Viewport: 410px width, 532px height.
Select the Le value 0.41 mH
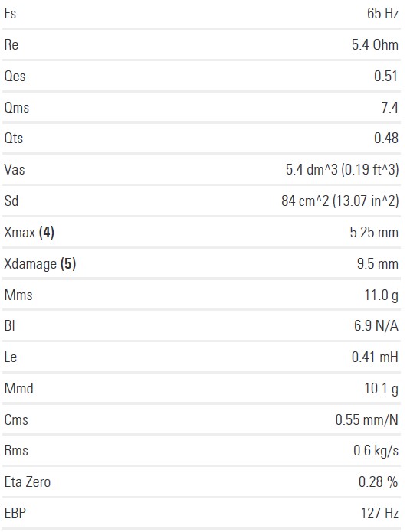pyautogui.click(x=375, y=357)
